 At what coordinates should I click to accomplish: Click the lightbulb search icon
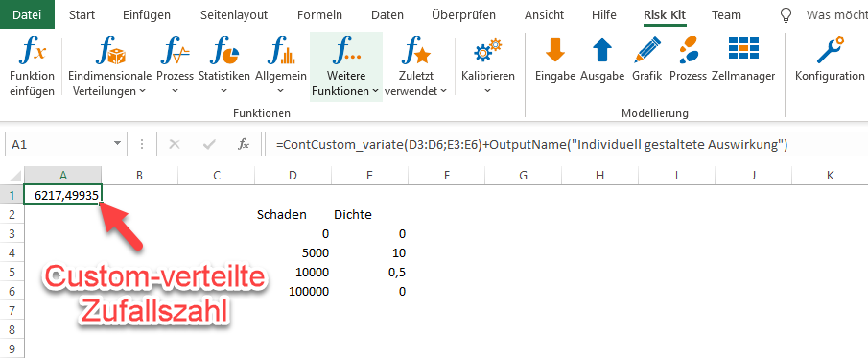(x=786, y=15)
